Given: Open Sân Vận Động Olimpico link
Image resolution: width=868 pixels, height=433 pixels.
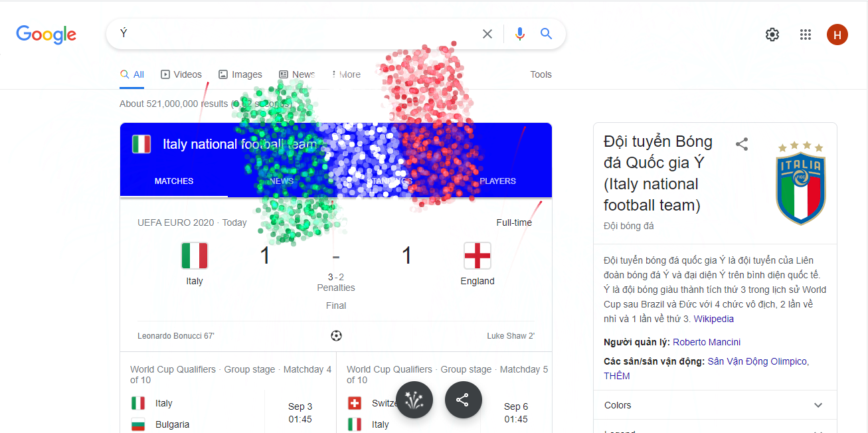Looking at the screenshot, I should point(757,361).
